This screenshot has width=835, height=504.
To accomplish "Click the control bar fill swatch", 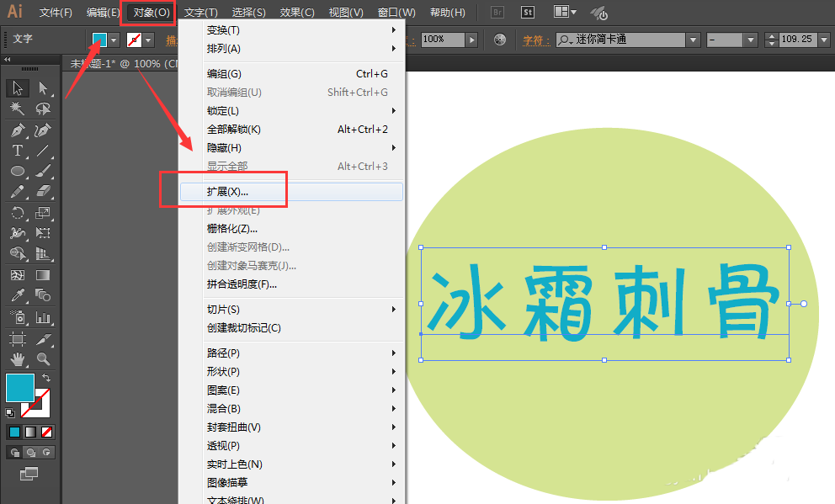I will pyautogui.click(x=99, y=40).
